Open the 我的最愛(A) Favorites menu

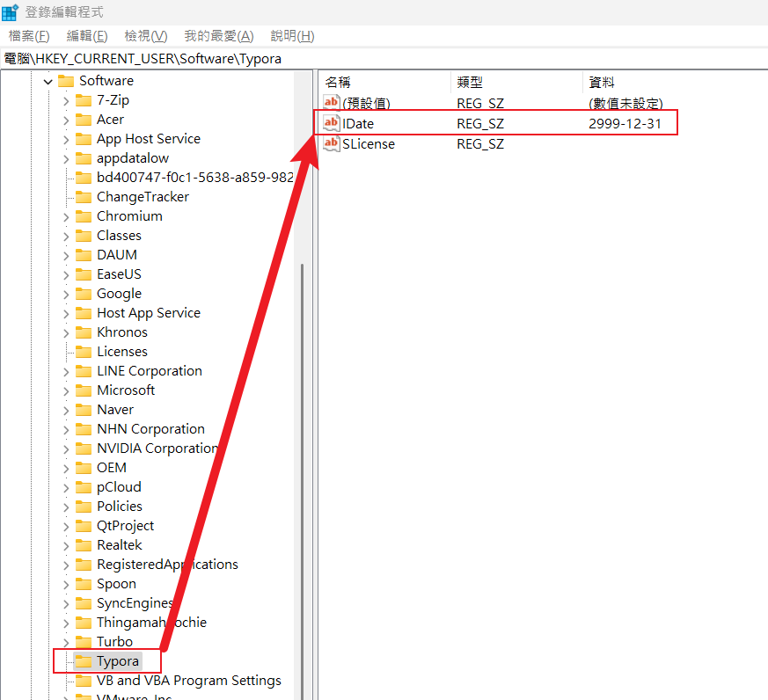point(219,36)
